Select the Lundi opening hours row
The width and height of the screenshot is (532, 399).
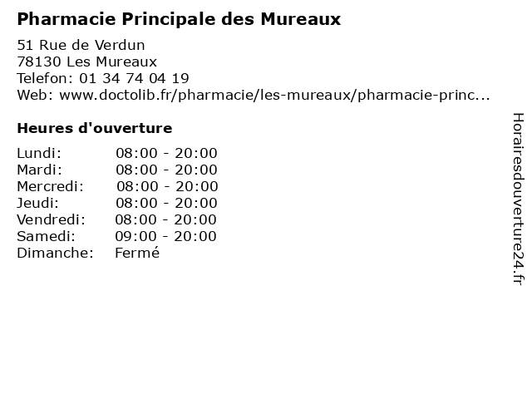(x=117, y=153)
